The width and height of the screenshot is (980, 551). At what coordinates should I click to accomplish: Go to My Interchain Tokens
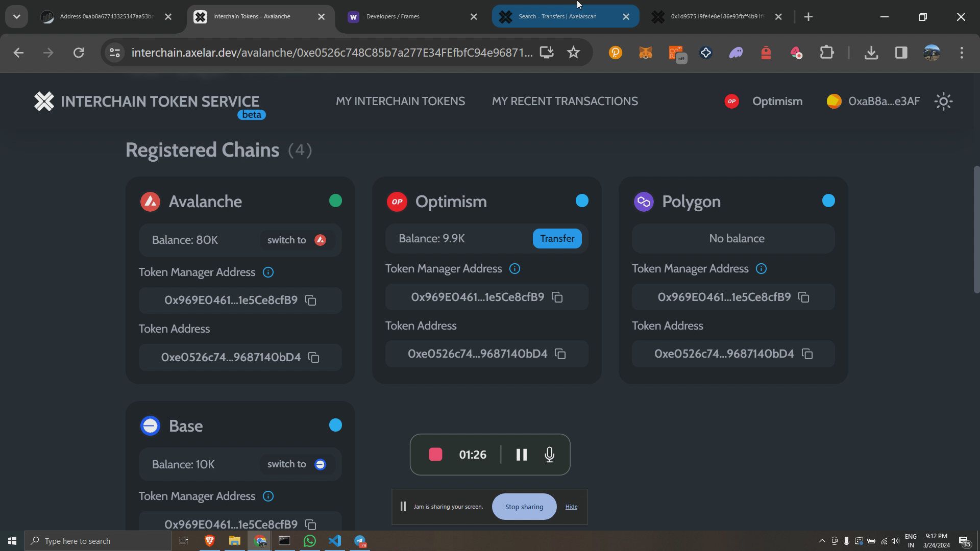click(400, 102)
